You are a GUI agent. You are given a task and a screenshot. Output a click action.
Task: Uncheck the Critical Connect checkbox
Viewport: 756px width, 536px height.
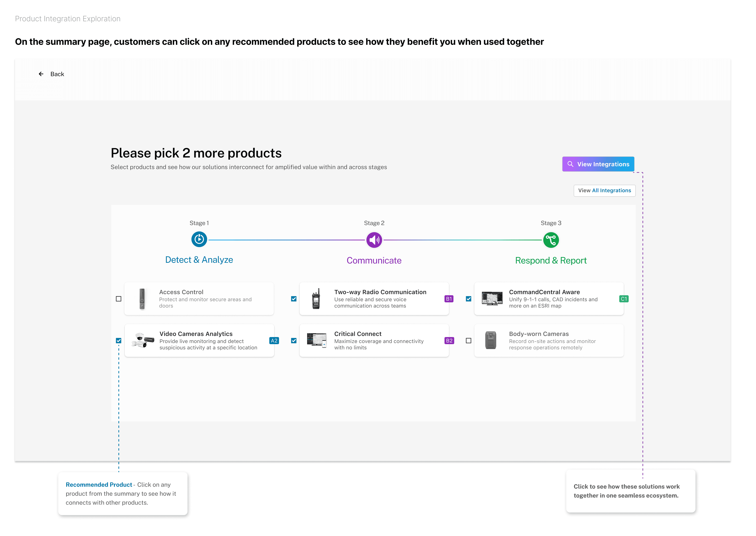click(294, 341)
